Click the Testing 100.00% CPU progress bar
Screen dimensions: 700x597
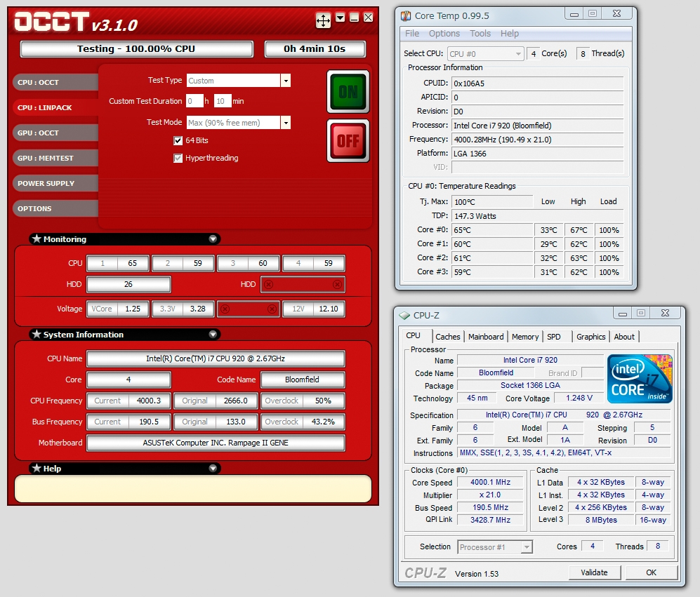coord(137,49)
